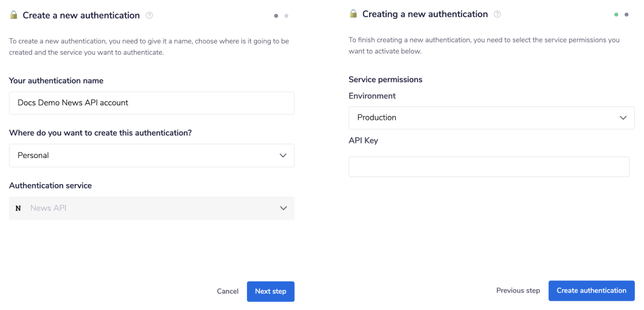Click the 'Your authentication name' label
Viewport: 644px width, 310px height.
56,81
